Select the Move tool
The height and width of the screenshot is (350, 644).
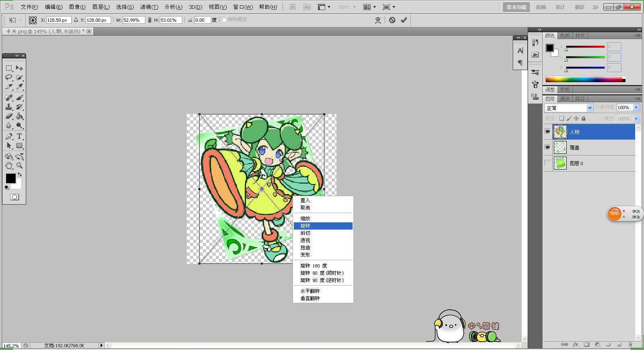19,68
